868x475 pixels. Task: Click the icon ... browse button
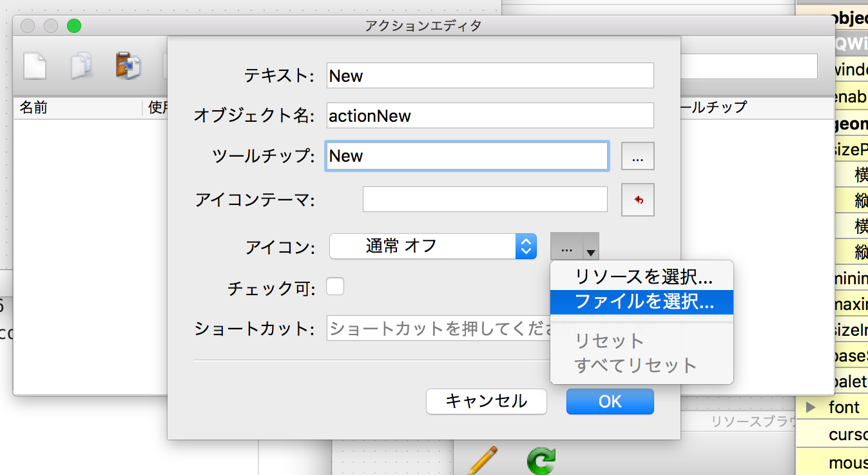coord(566,247)
